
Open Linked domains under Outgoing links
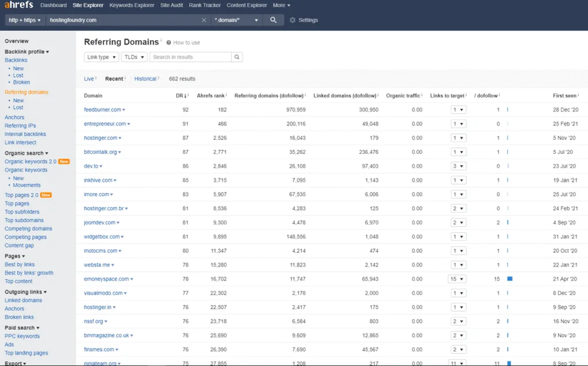pyautogui.click(x=23, y=300)
